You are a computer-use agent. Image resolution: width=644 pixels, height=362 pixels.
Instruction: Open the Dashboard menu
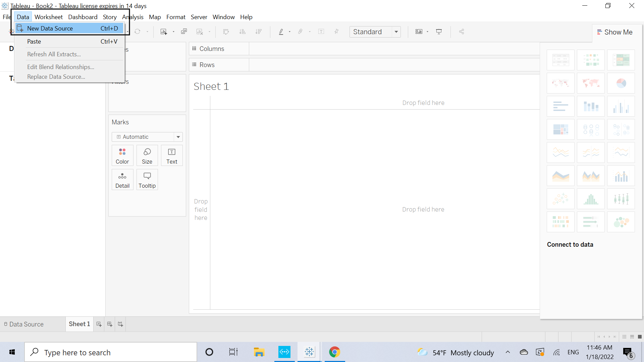pyautogui.click(x=83, y=17)
